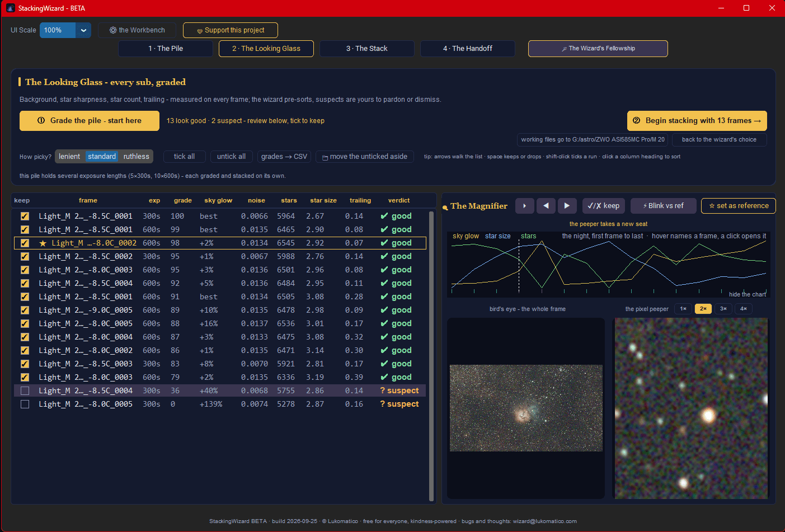Viewport: 785px width, 532px height.
Task: Select the standard pickiness option
Action: (x=102, y=157)
